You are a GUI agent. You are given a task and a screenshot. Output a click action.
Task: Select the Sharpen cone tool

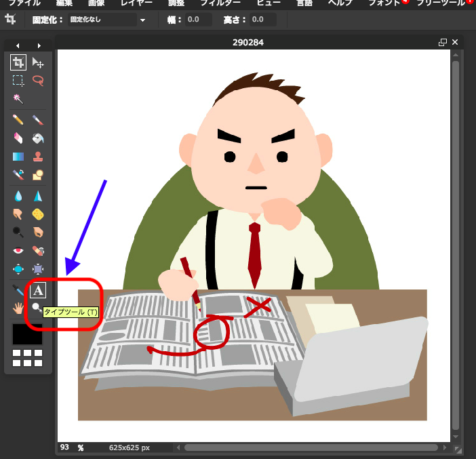[x=38, y=196]
